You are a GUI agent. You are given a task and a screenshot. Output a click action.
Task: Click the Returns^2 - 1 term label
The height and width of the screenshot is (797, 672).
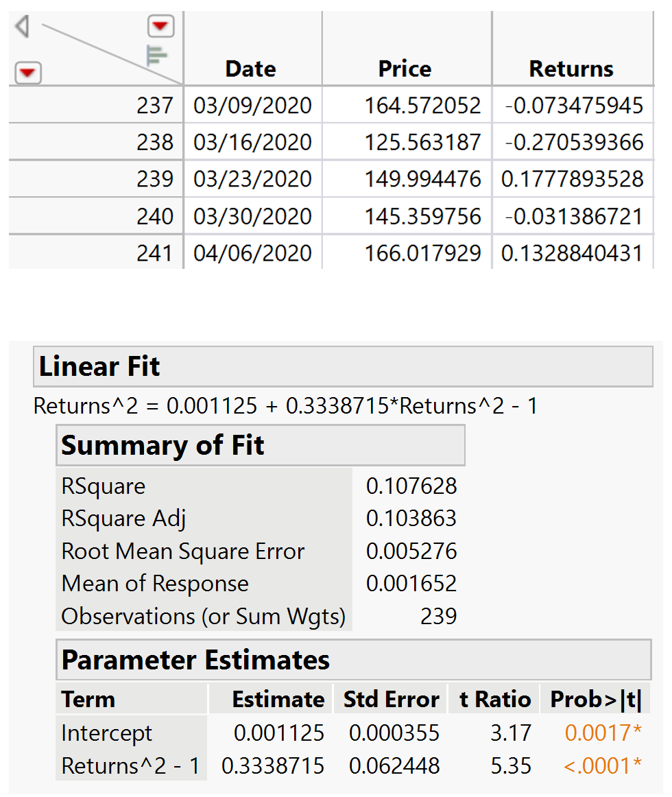coord(131,765)
